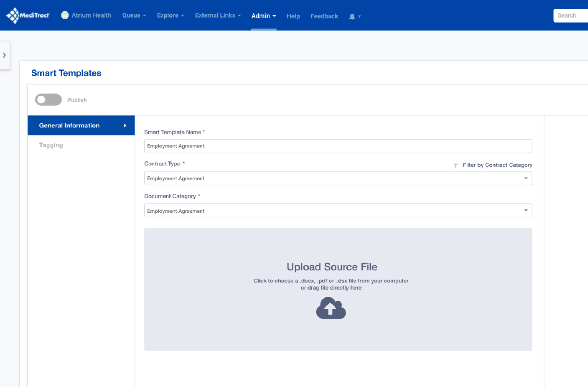Open the Admin menu

tap(263, 15)
